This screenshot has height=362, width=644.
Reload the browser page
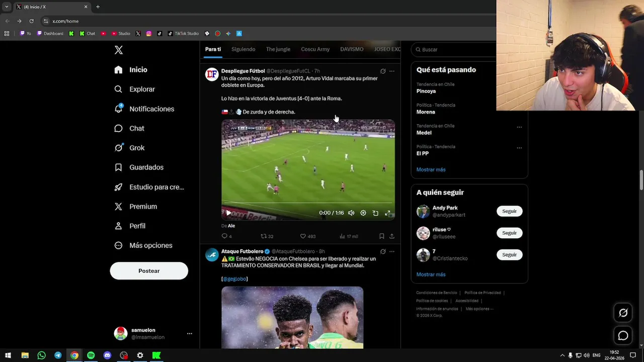pos(31,21)
